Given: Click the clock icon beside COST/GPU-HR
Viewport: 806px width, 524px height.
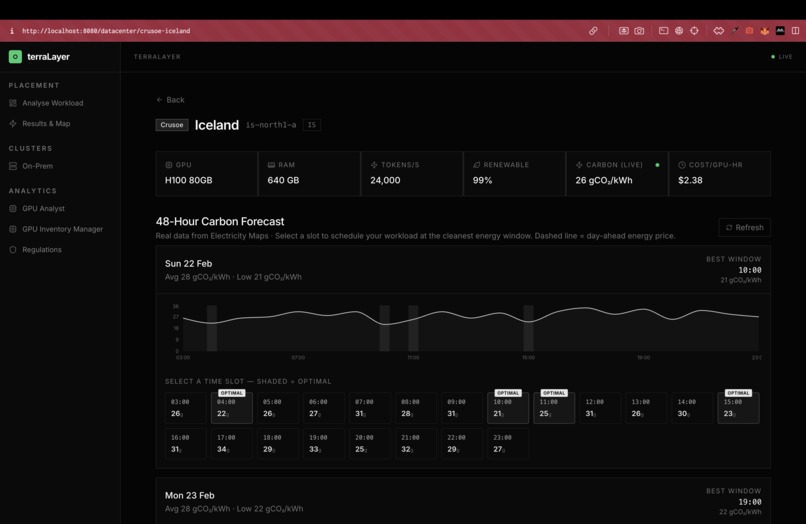Looking at the screenshot, I should [x=682, y=165].
